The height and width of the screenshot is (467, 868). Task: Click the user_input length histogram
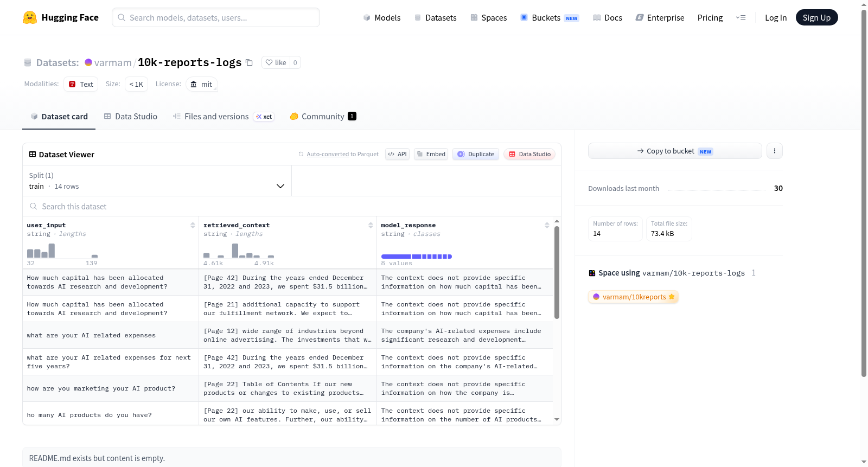click(62, 251)
